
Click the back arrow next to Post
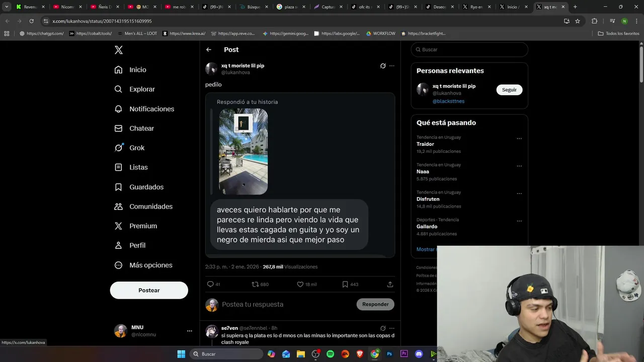click(209, 50)
